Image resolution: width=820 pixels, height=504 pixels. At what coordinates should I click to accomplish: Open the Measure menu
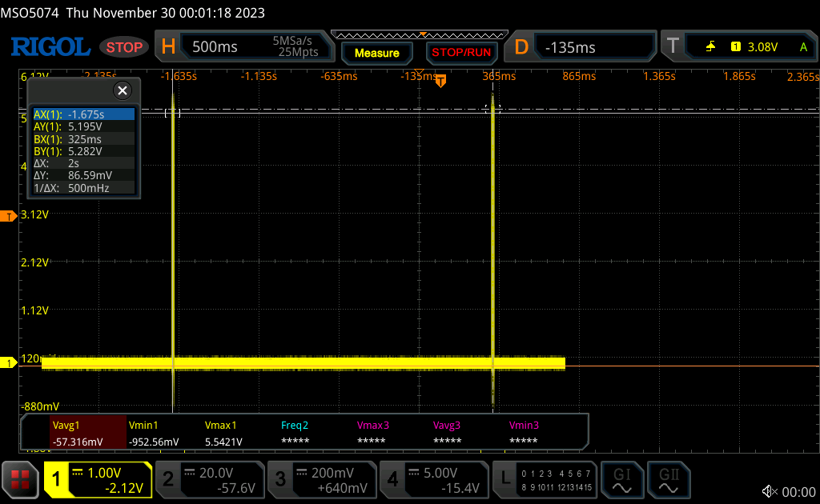(376, 53)
